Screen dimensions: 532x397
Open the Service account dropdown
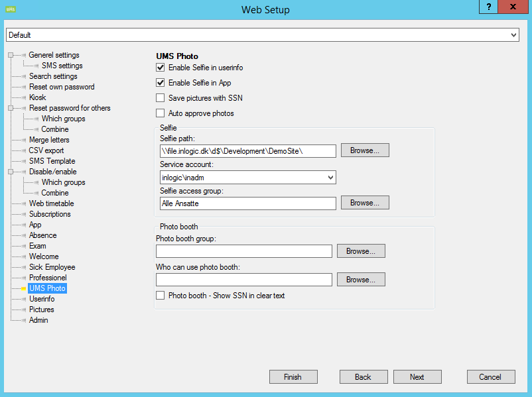(x=330, y=178)
